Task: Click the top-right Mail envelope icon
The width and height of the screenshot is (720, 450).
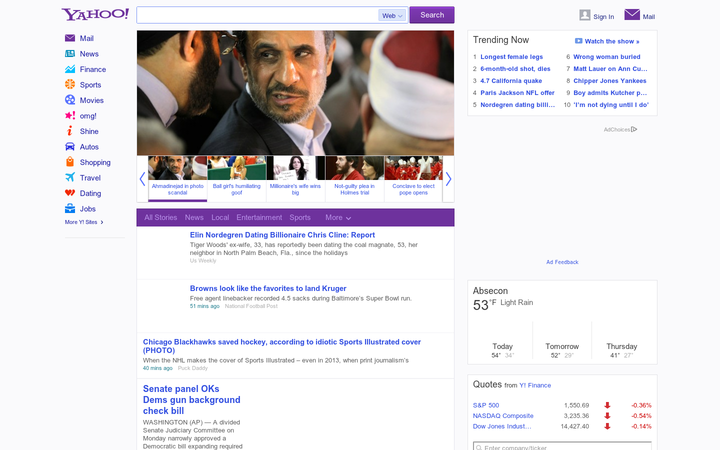Action: [x=632, y=15]
